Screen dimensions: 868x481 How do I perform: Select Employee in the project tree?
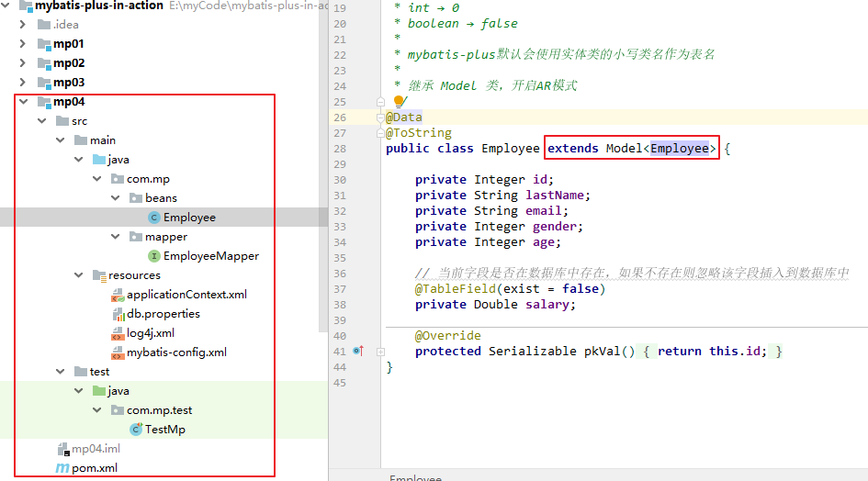click(x=189, y=218)
